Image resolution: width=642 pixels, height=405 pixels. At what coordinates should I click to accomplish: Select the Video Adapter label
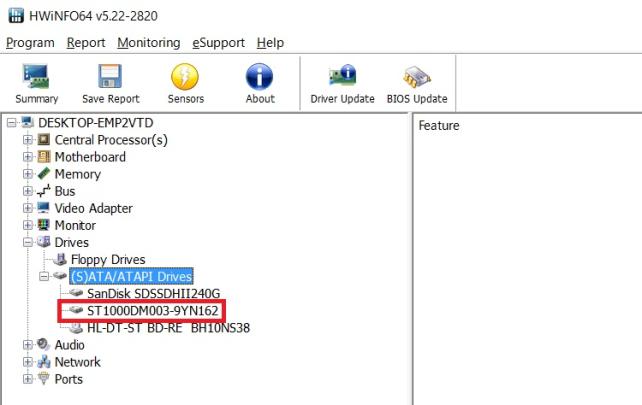point(93,208)
